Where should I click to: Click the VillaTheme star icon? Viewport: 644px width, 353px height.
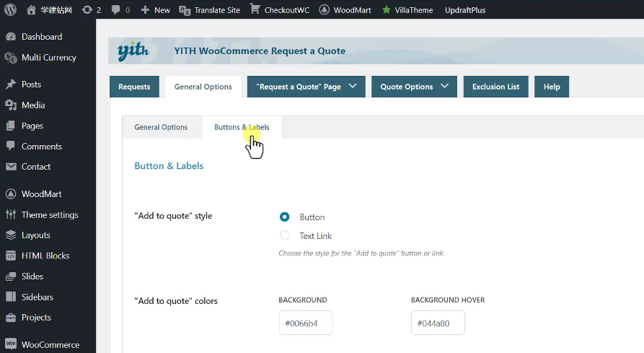click(386, 10)
